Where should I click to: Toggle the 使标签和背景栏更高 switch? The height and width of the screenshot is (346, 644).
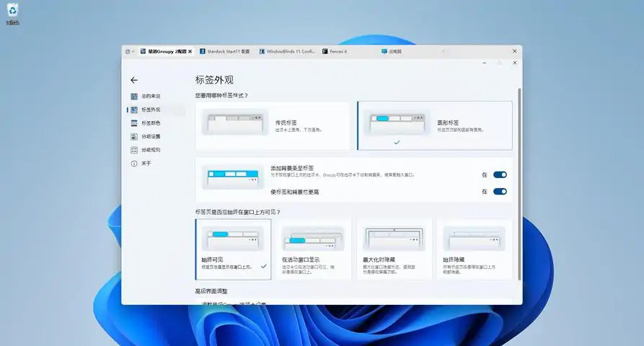[500, 192]
